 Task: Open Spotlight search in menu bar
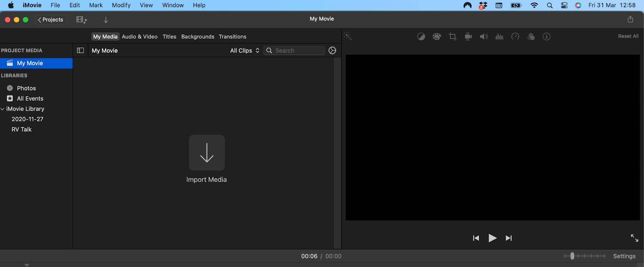point(549,5)
